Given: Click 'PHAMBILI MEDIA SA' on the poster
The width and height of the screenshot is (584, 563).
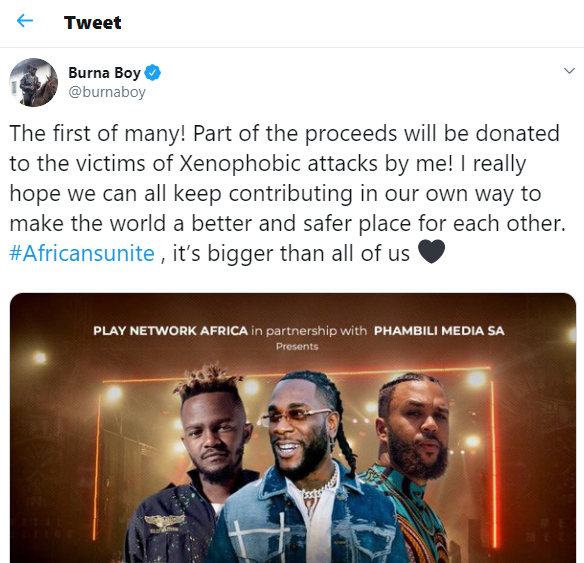Looking at the screenshot, I should click(x=439, y=331).
